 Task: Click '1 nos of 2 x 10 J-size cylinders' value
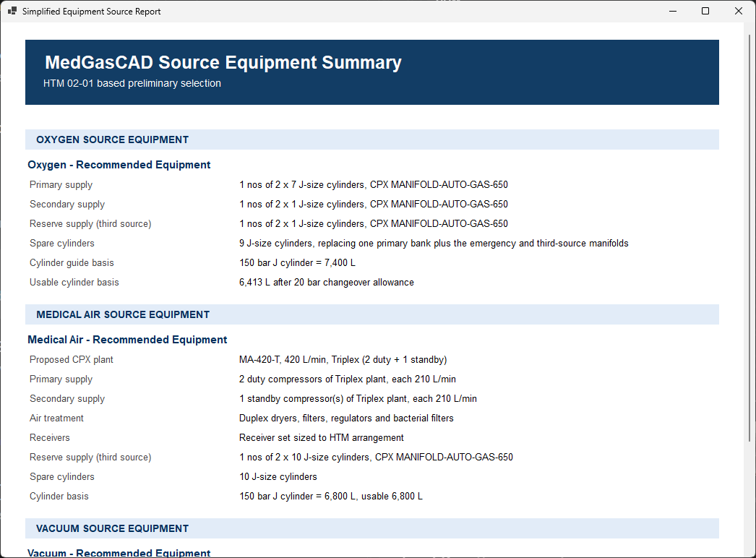376,458
